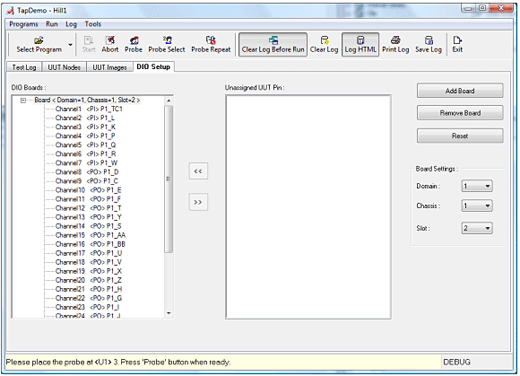The image size is (520, 376).
Task: Select Channel2 P1_L tree row
Action: pyautogui.click(x=85, y=118)
